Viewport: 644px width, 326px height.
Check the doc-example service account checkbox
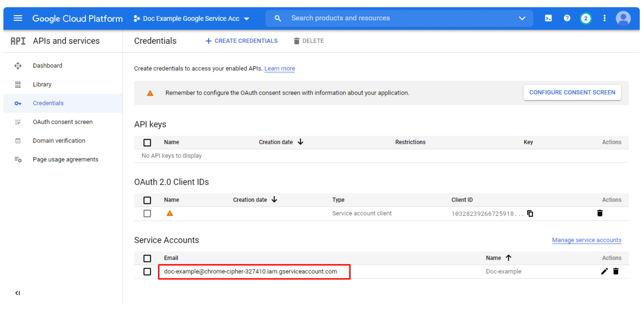[147, 272]
